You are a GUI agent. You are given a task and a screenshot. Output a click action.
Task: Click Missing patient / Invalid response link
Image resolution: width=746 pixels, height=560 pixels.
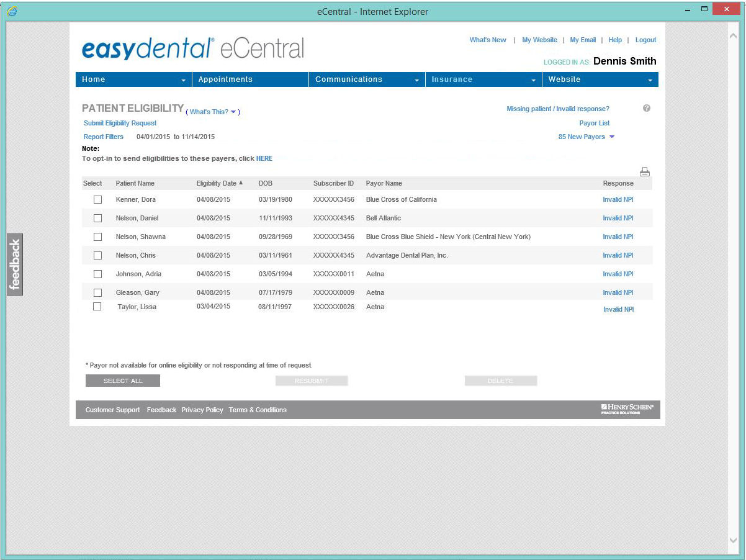pos(558,109)
